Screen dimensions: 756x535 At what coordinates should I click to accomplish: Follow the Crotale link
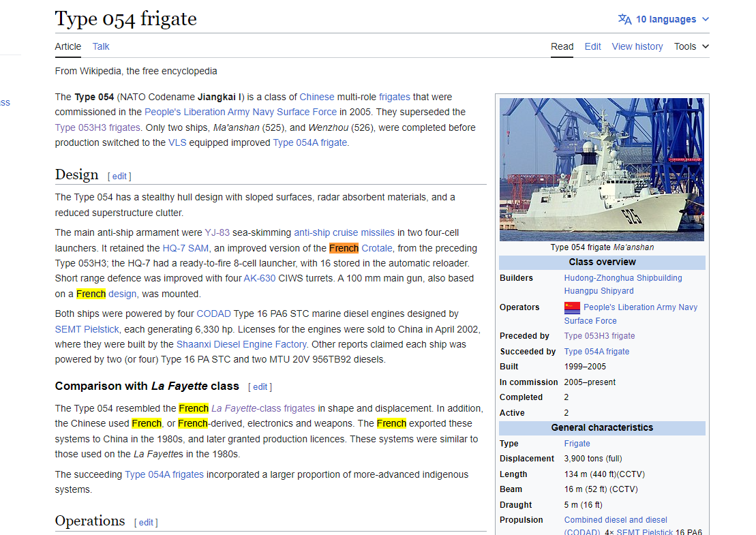[x=377, y=248]
